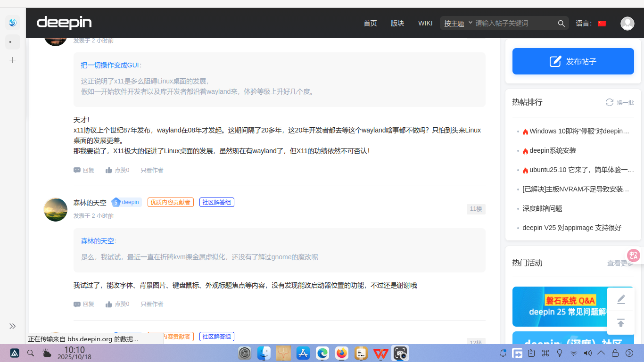Open hot post Windows 10即将"停服"
Image resolution: width=644 pixels, height=362 pixels.
579,131
